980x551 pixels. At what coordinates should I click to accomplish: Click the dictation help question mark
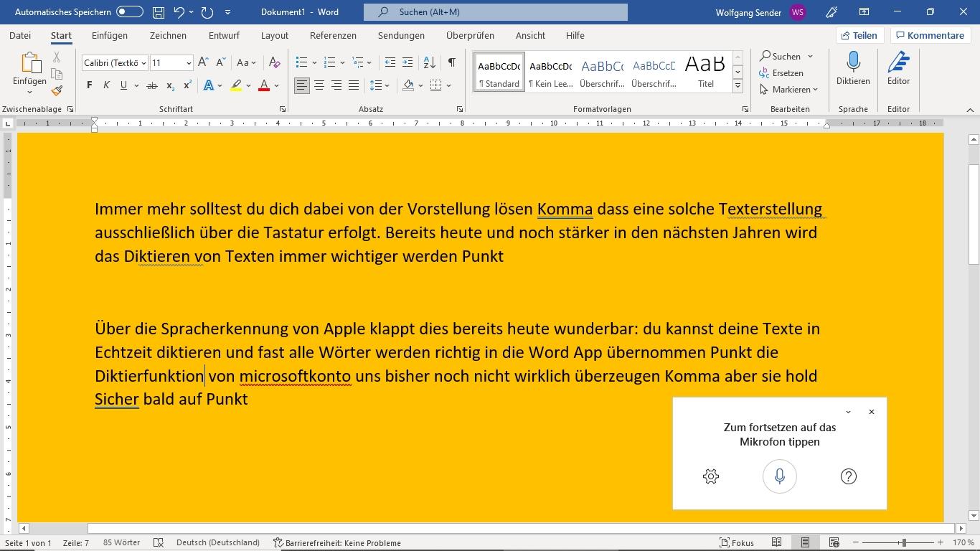pyautogui.click(x=848, y=476)
